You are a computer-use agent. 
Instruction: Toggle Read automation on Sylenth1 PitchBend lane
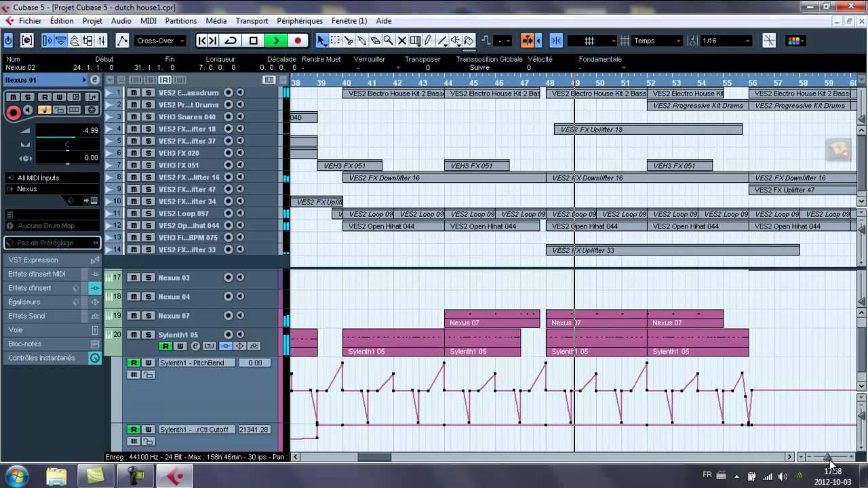pos(134,363)
